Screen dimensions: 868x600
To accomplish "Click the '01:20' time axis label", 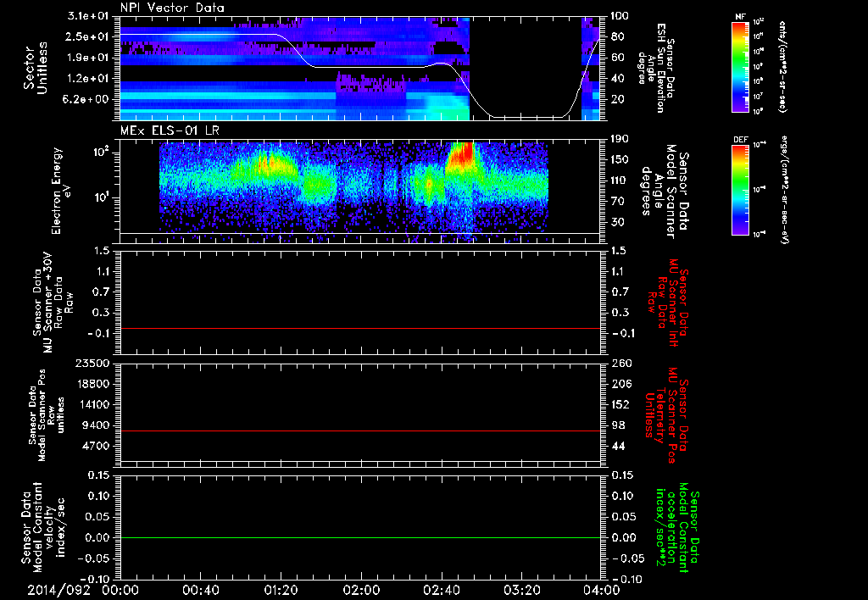I will 281,590.
